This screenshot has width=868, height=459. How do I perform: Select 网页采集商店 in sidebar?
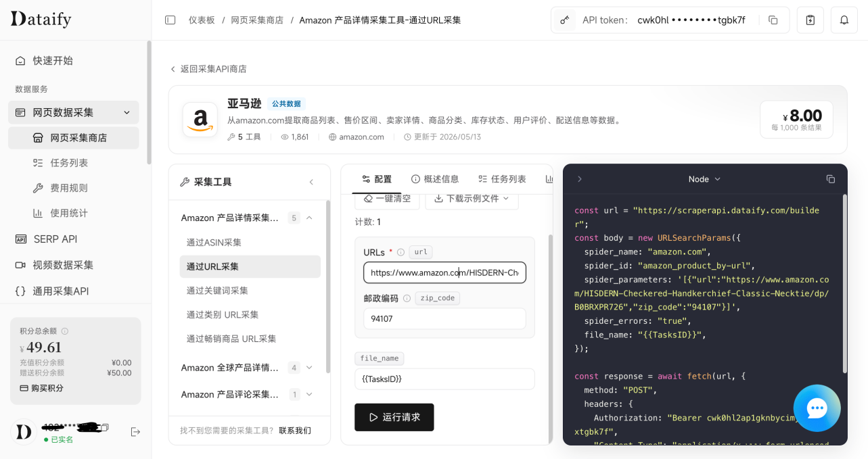point(74,138)
